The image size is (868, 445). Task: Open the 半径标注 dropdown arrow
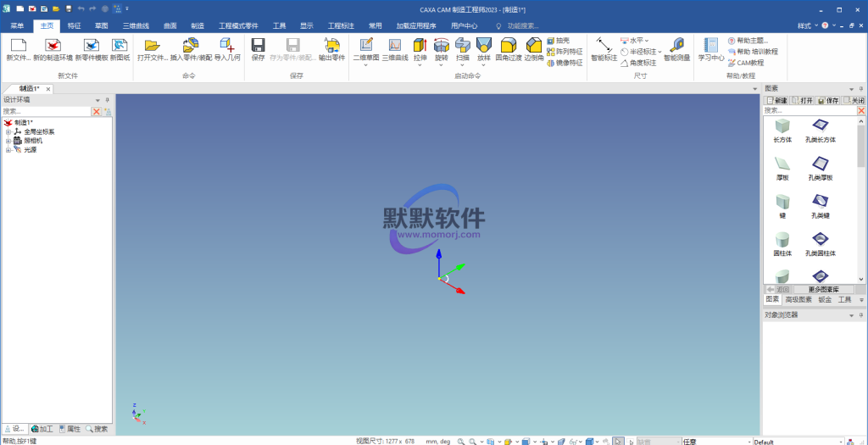(659, 52)
